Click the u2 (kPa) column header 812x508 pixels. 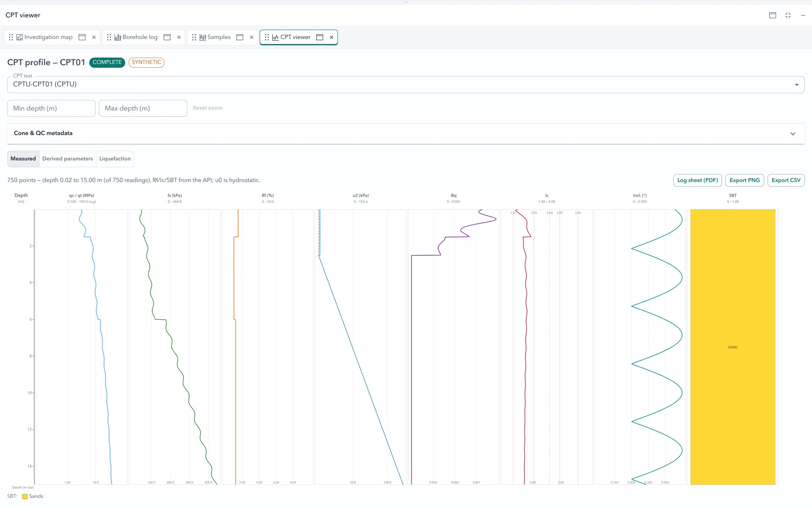click(x=361, y=196)
